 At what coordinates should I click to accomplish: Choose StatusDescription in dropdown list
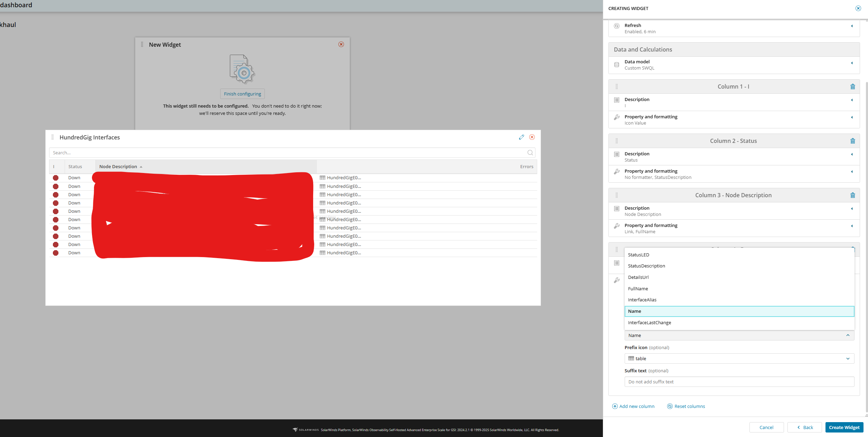[646, 266]
